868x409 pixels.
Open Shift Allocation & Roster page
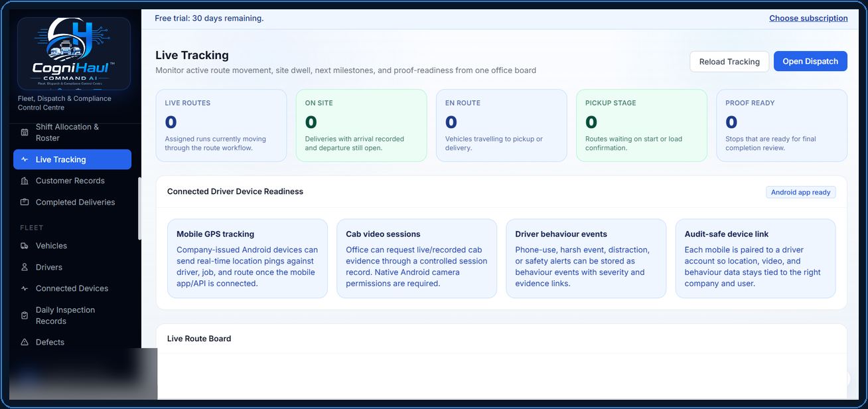click(x=72, y=132)
